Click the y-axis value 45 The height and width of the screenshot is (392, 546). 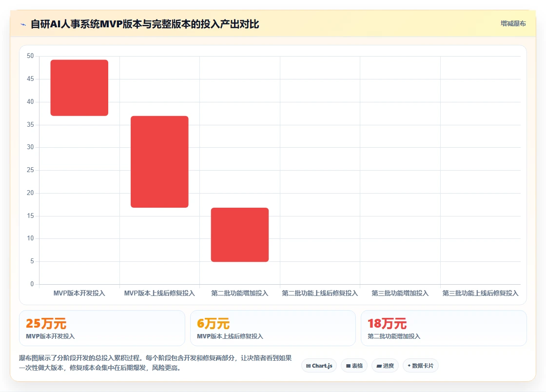coord(30,79)
